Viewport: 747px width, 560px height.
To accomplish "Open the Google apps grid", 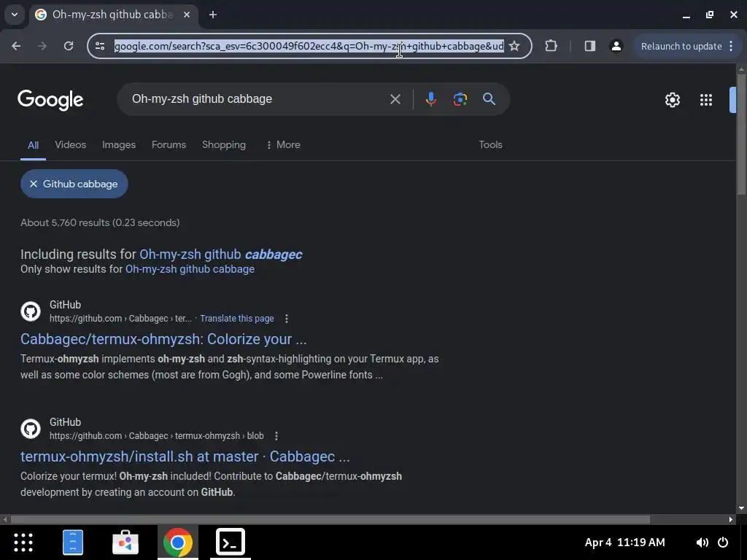I will [x=706, y=100].
